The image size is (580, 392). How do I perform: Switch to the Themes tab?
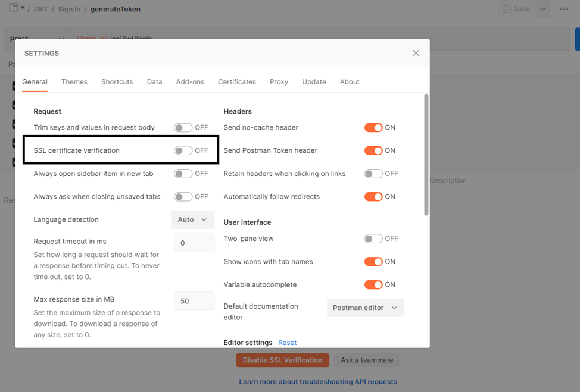click(x=74, y=82)
